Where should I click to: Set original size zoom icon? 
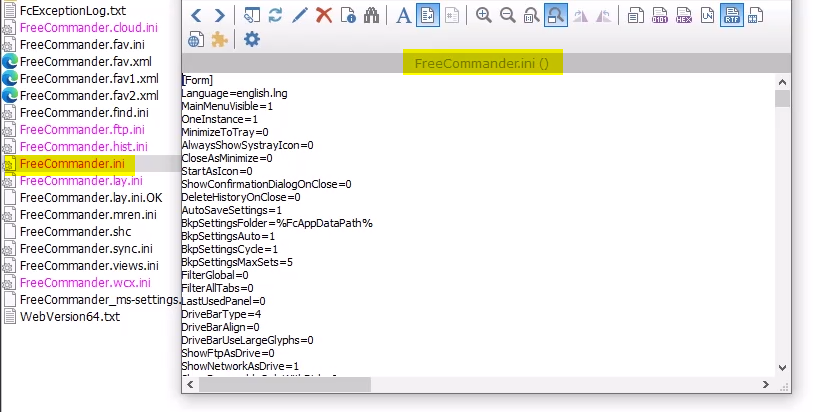531,15
